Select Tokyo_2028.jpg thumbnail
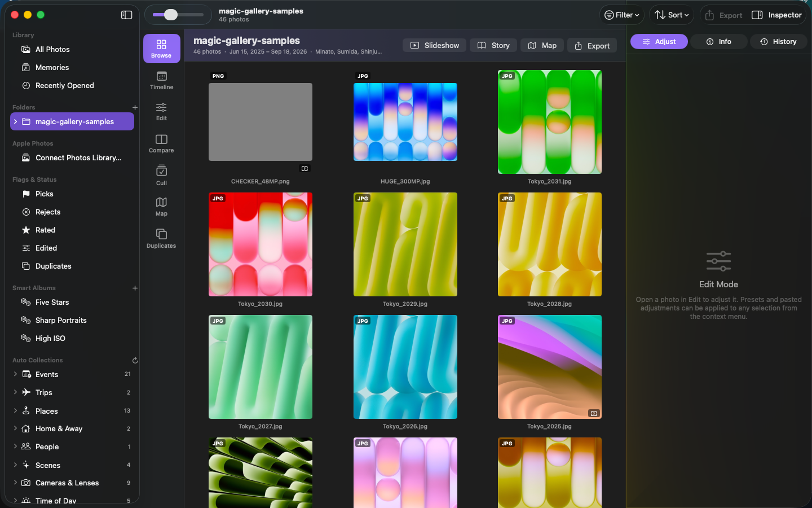Viewport: 812px width, 508px height. click(x=550, y=244)
